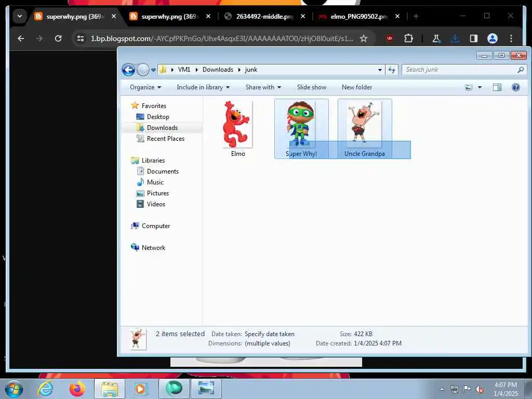This screenshot has width=532, height=399.
Task: Open Pictures library
Action: coord(158,193)
